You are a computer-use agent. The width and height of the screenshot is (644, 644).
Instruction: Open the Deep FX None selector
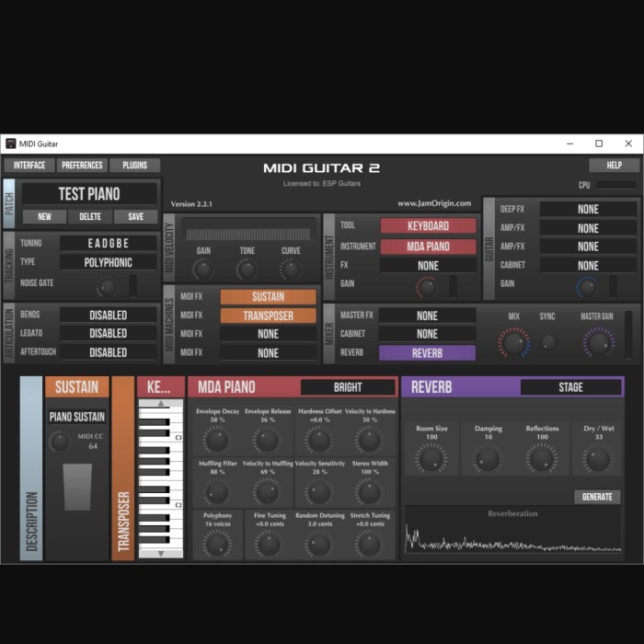tap(588, 209)
